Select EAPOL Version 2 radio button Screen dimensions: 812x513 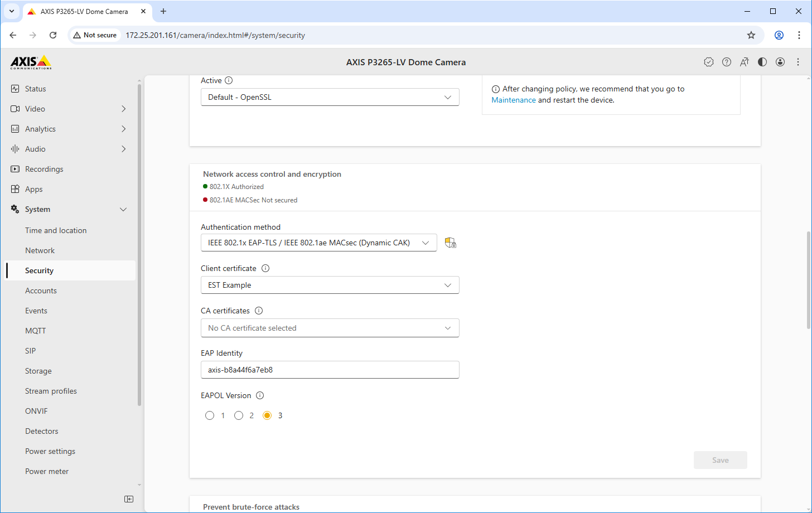point(239,415)
